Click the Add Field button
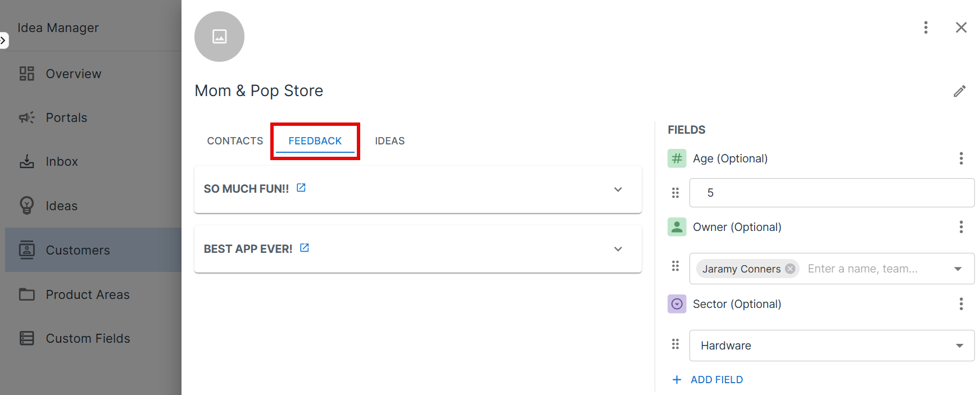 click(708, 380)
